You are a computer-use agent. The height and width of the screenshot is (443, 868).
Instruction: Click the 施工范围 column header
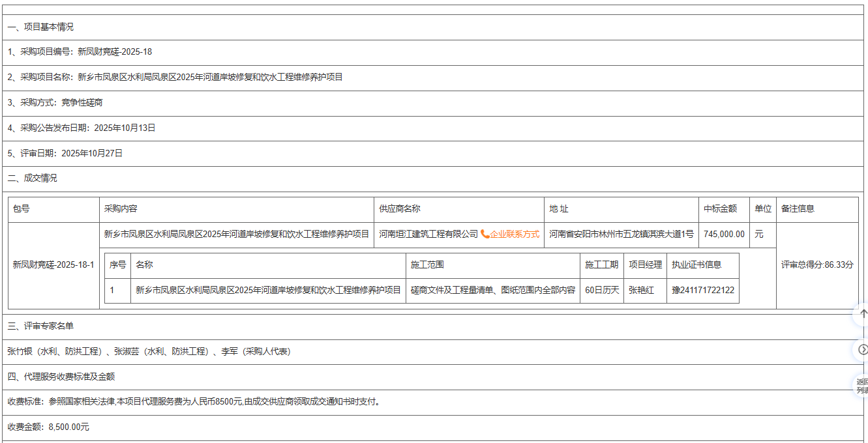click(427, 265)
